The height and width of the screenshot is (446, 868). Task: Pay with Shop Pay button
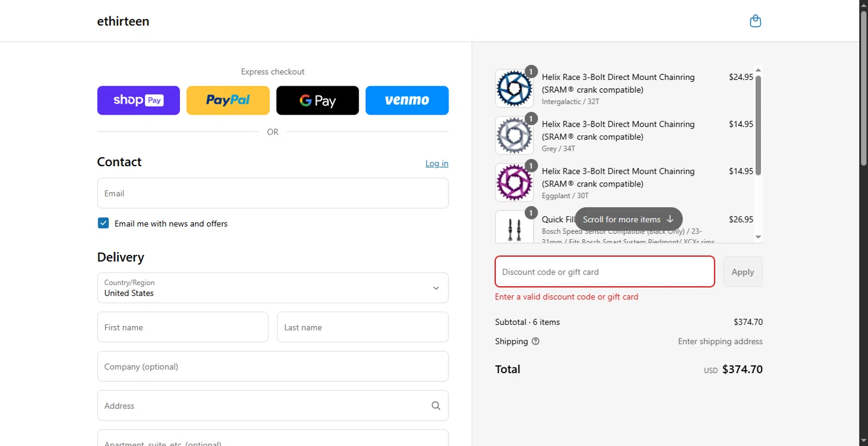pyautogui.click(x=138, y=100)
